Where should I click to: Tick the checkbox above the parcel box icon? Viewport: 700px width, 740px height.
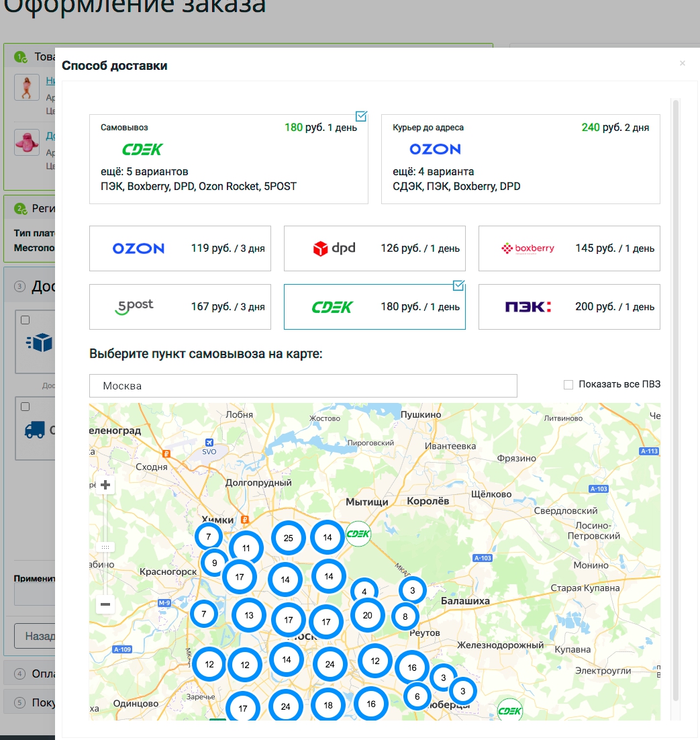(x=26, y=320)
